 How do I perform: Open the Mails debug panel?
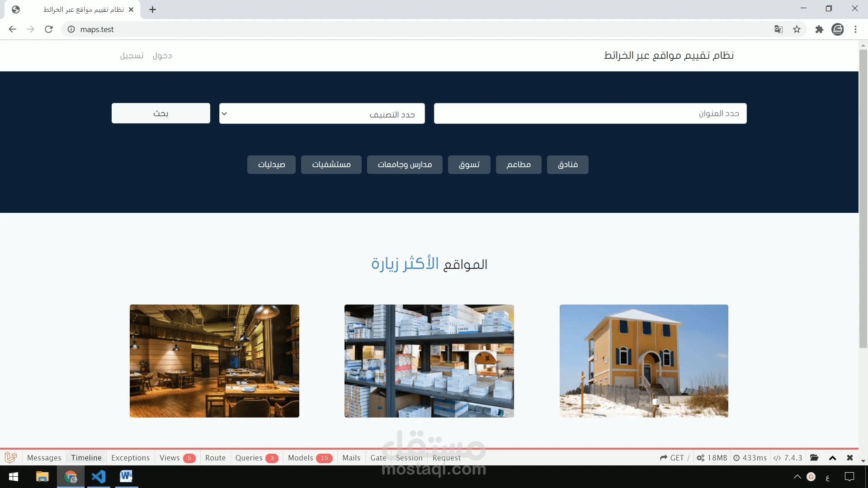(351, 458)
